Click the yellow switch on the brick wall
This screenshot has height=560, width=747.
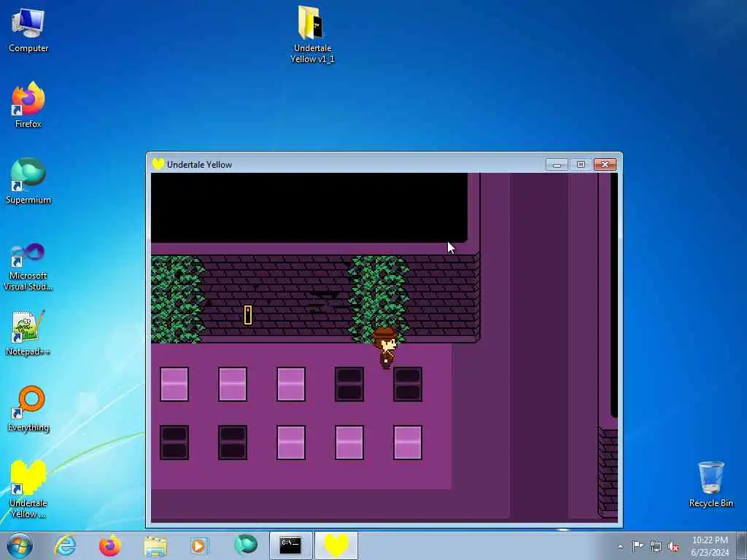[248, 315]
